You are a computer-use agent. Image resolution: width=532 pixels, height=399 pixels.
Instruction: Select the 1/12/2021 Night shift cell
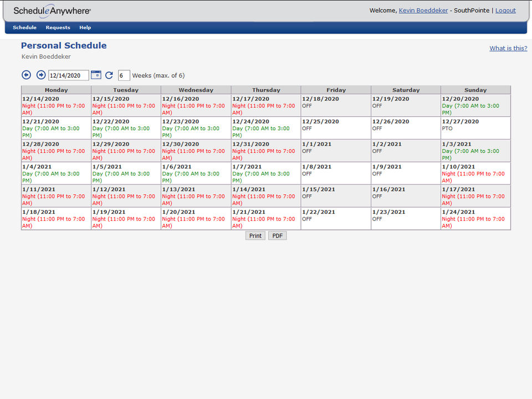126,196
